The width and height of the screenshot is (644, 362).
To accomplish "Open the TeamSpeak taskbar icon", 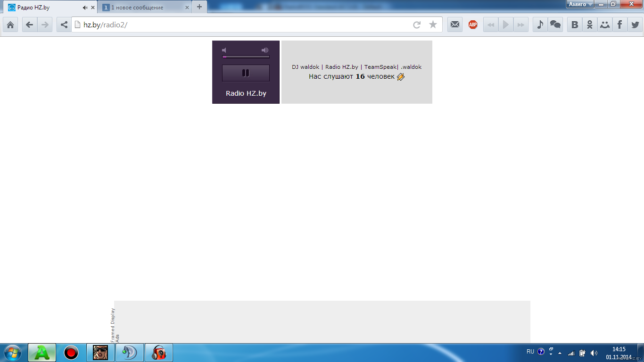I will pyautogui.click(x=130, y=353).
